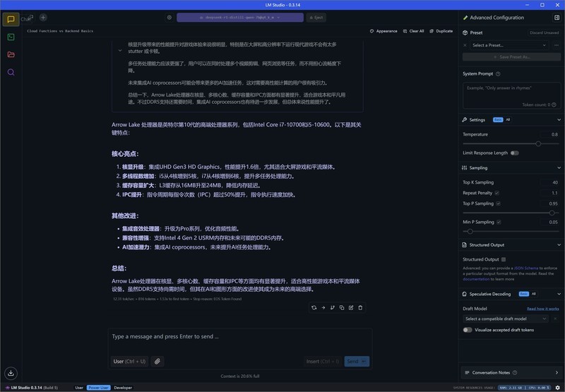
Task: Click the Token count help icon
Action: tap(554, 105)
